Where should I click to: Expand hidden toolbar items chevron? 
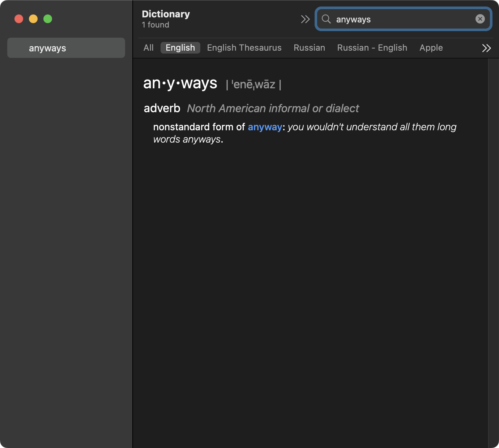305,19
